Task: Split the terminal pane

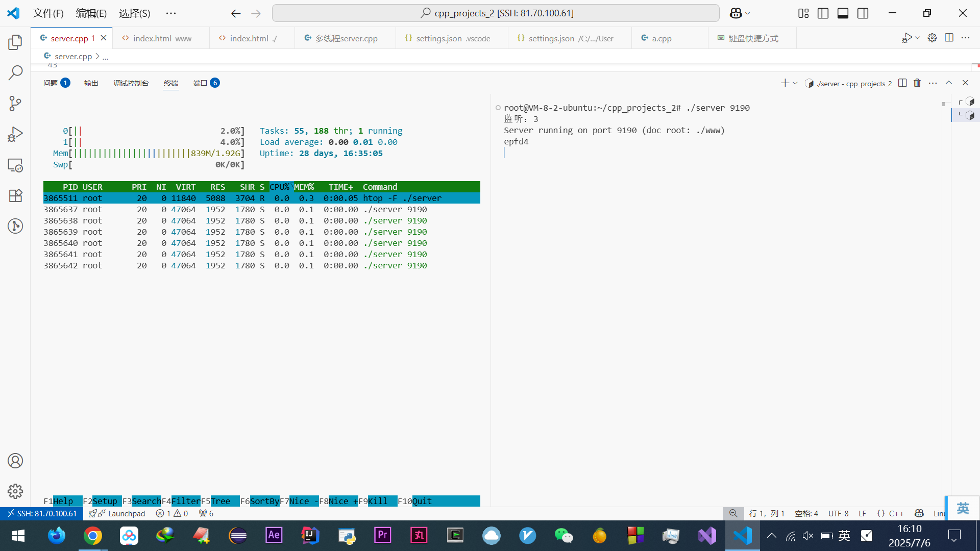Action: pyautogui.click(x=902, y=83)
